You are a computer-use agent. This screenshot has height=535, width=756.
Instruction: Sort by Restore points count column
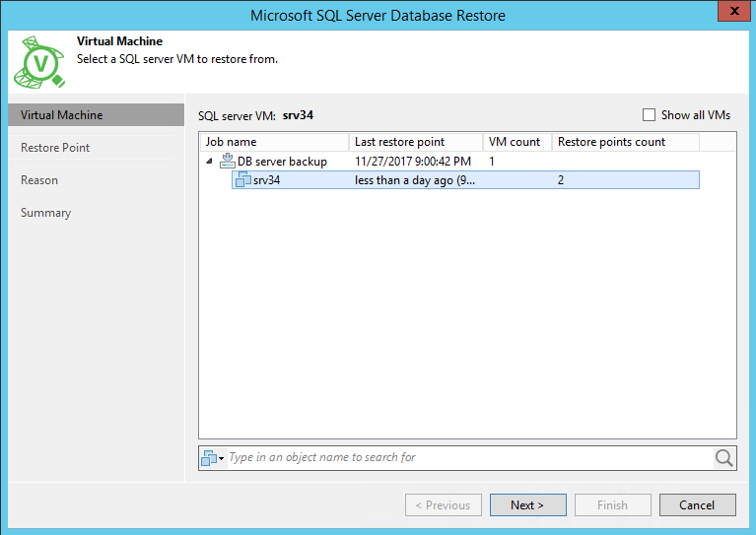click(625, 142)
